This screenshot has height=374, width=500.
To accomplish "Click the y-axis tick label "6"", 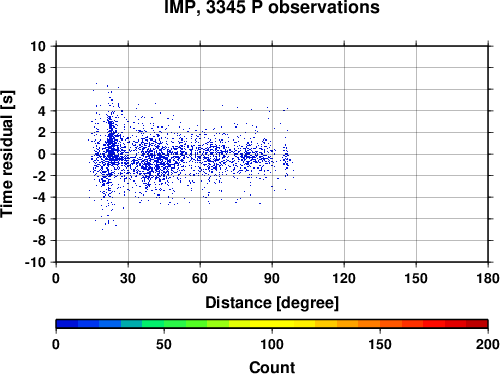I will tap(42, 90).
